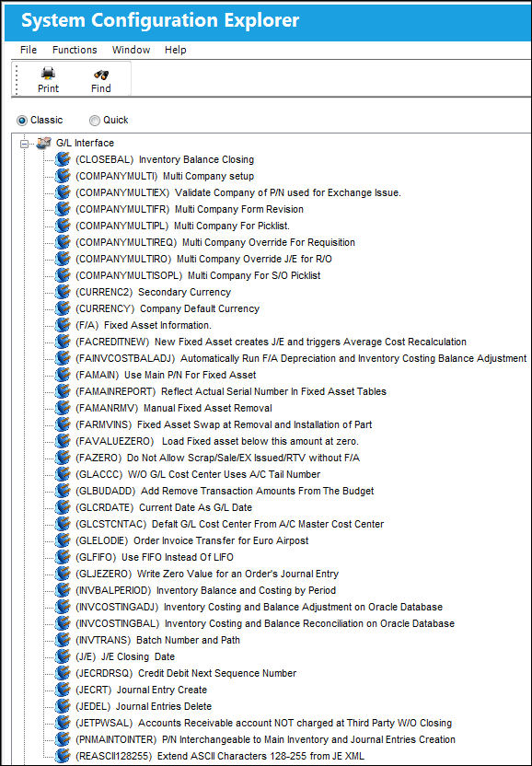Select (GLELODIE) Order Invoice Transfer row
This screenshot has width=532, height=766.
[x=192, y=540]
